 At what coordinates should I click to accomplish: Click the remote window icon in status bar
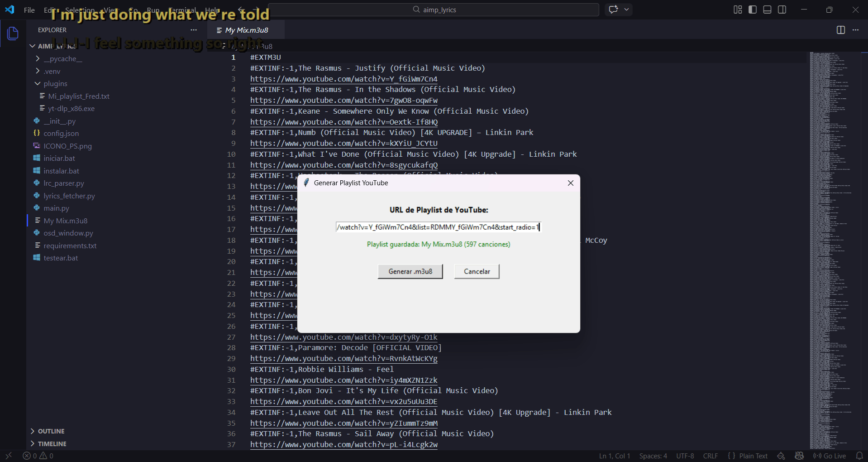9,456
